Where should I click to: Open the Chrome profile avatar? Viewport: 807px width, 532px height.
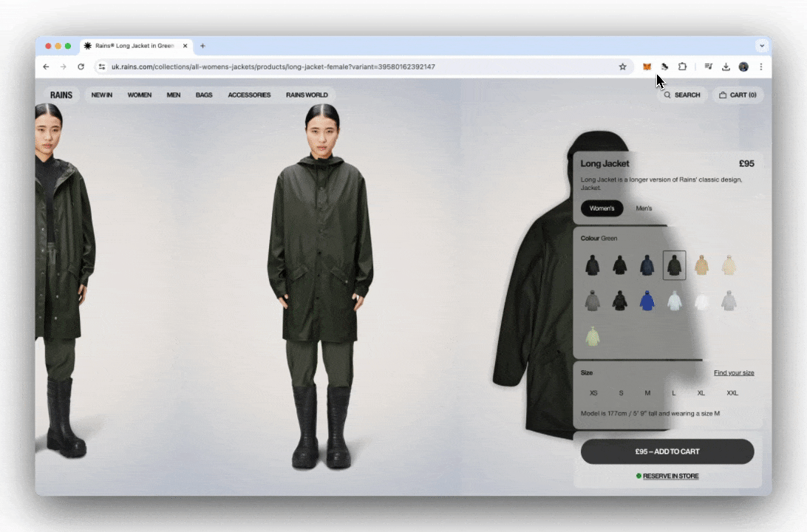coord(743,66)
